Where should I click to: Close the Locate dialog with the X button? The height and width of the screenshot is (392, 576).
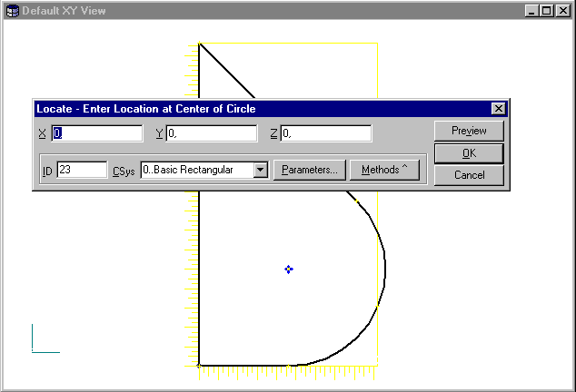coord(499,109)
